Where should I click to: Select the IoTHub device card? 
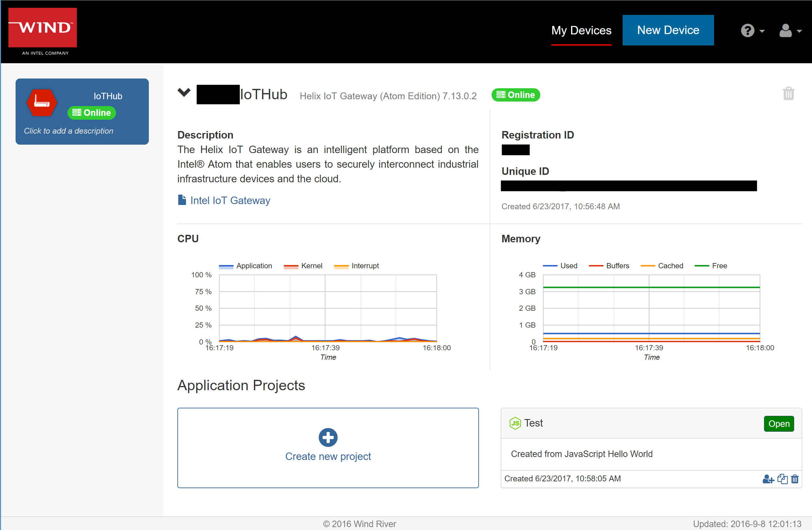point(82,112)
